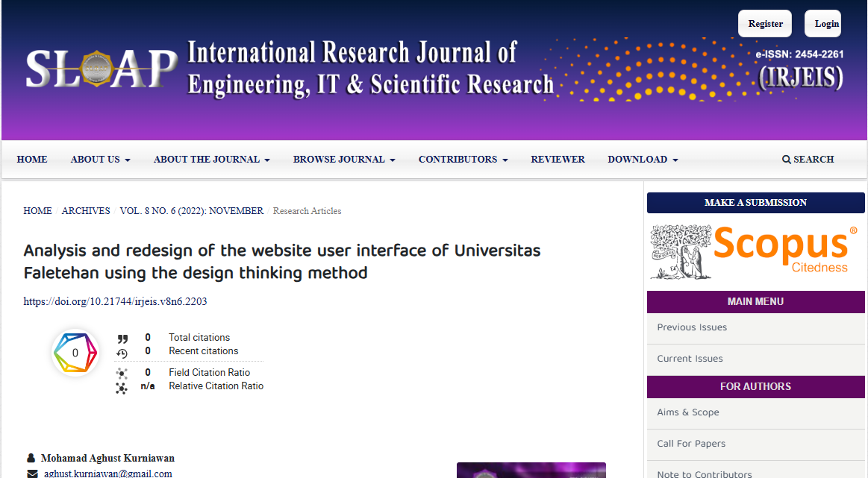Click the search magnifier icon
This screenshot has width=868, height=478.
point(786,160)
